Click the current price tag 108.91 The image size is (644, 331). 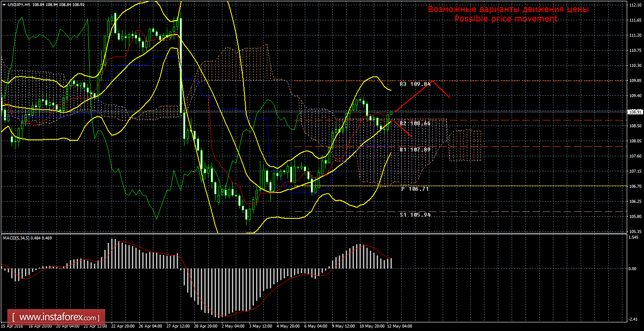[x=634, y=111]
